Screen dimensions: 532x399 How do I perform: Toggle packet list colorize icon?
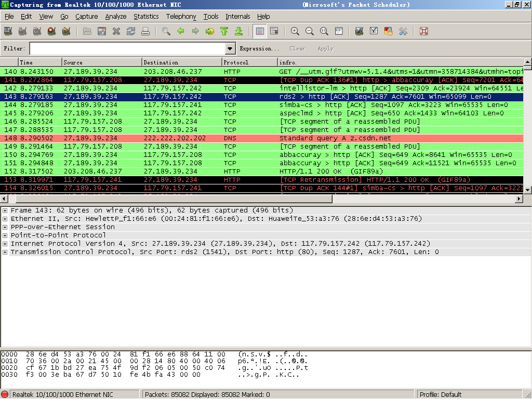click(260, 32)
